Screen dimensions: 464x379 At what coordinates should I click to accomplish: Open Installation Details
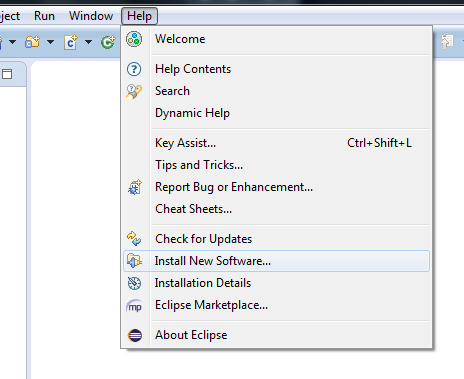[x=276, y=283]
